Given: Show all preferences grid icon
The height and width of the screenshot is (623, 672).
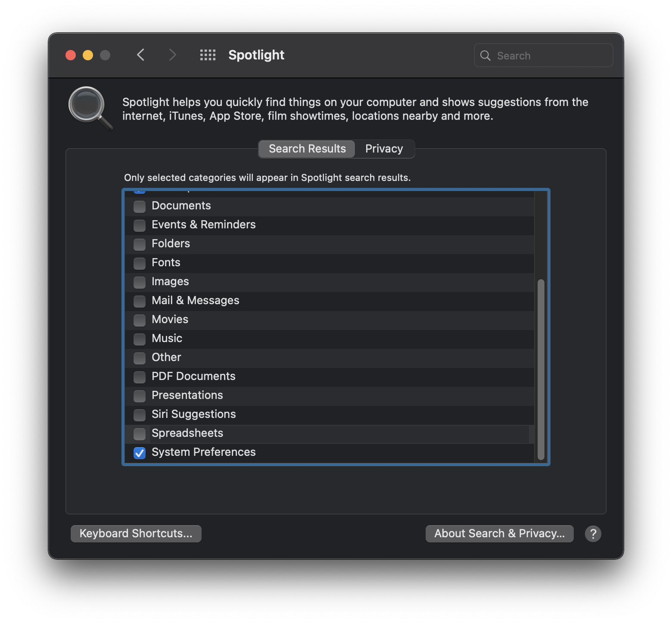Looking at the screenshot, I should 208,55.
